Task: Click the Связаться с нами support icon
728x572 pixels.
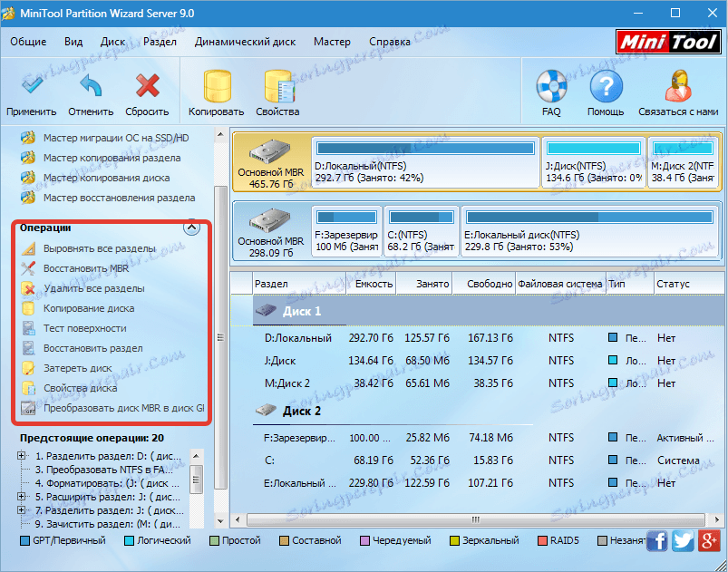Action: (678, 86)
